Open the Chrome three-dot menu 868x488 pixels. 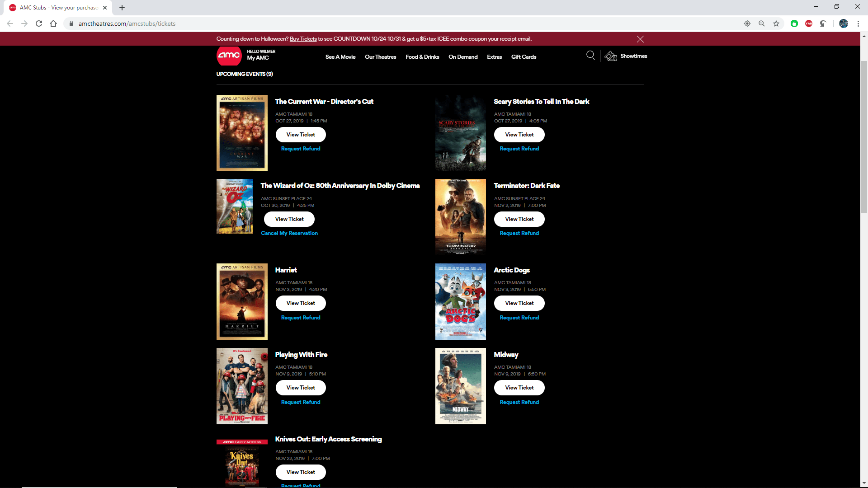tap(858, 23)
